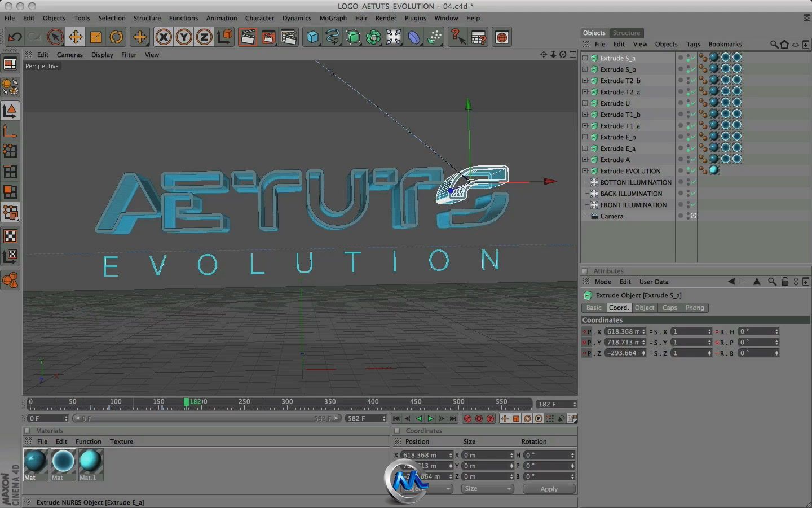Click the Attributes back arrow
This screenshot has width=812, height=508.
click(732, 282)
